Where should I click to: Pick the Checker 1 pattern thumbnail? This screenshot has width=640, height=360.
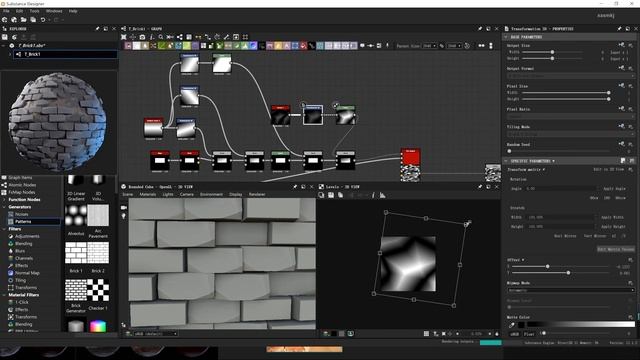click(98, 290)
